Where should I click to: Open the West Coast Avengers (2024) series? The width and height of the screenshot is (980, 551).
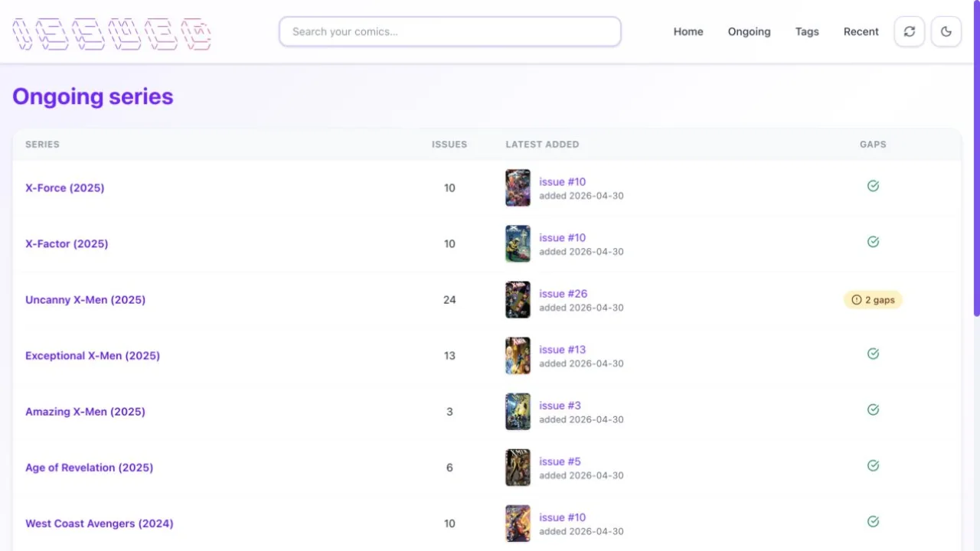click(100, 523)
